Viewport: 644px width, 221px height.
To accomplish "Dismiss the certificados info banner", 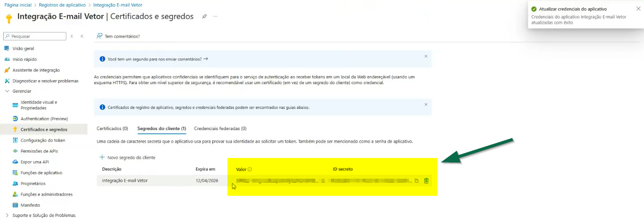I will tap(426, 104).
